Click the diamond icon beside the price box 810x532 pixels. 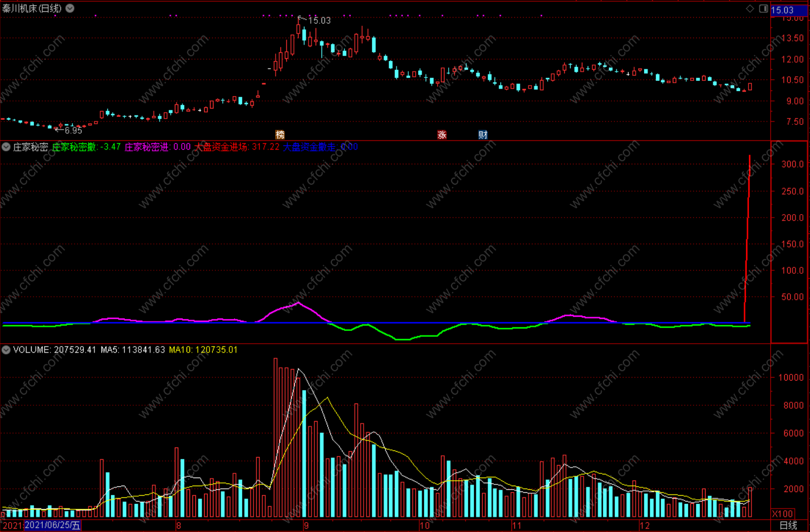(750, 9)
